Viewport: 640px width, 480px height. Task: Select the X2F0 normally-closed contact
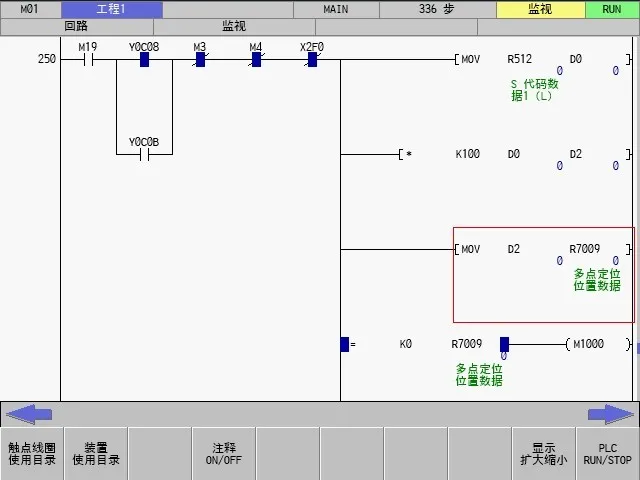(312, 60)
